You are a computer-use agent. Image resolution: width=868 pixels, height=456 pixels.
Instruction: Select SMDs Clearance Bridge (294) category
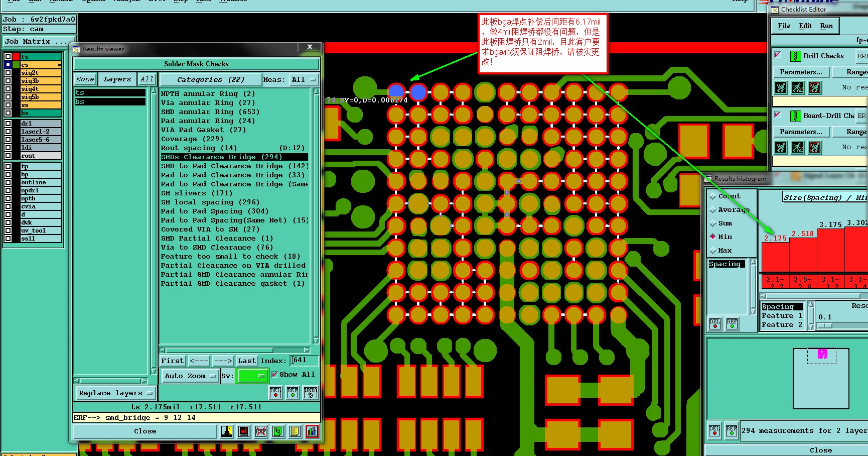[234, 157]
